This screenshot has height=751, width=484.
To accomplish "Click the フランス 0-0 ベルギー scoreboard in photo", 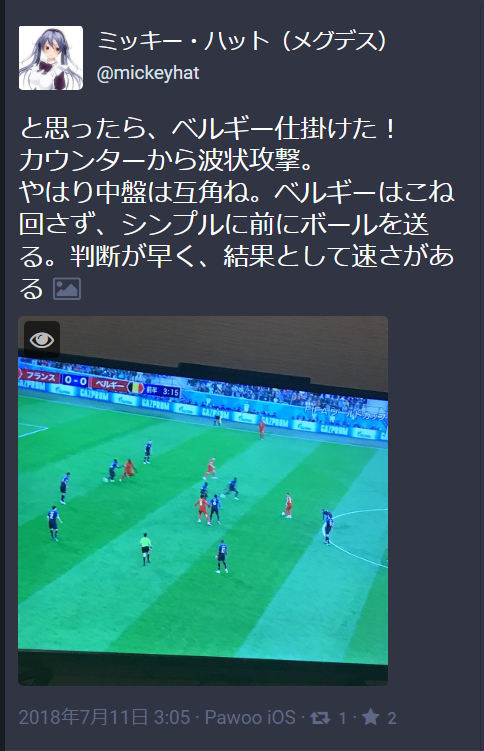I will 100,383.
